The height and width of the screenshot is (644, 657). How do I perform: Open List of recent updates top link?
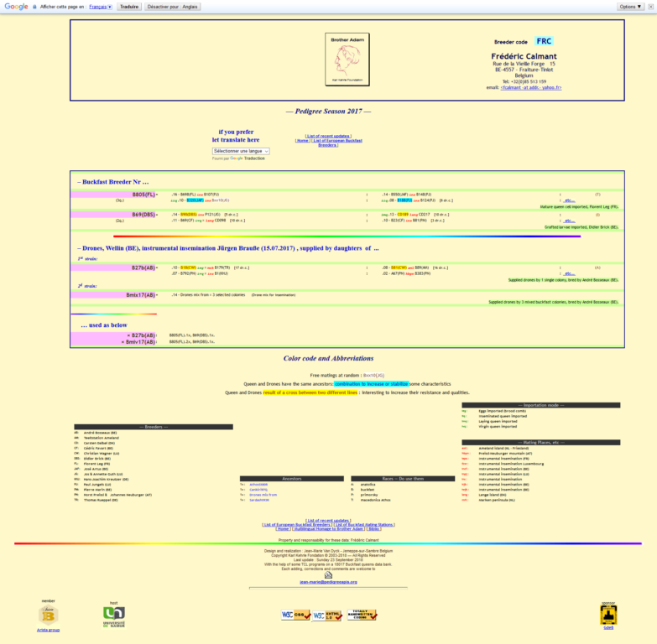(x=328, y=136)
